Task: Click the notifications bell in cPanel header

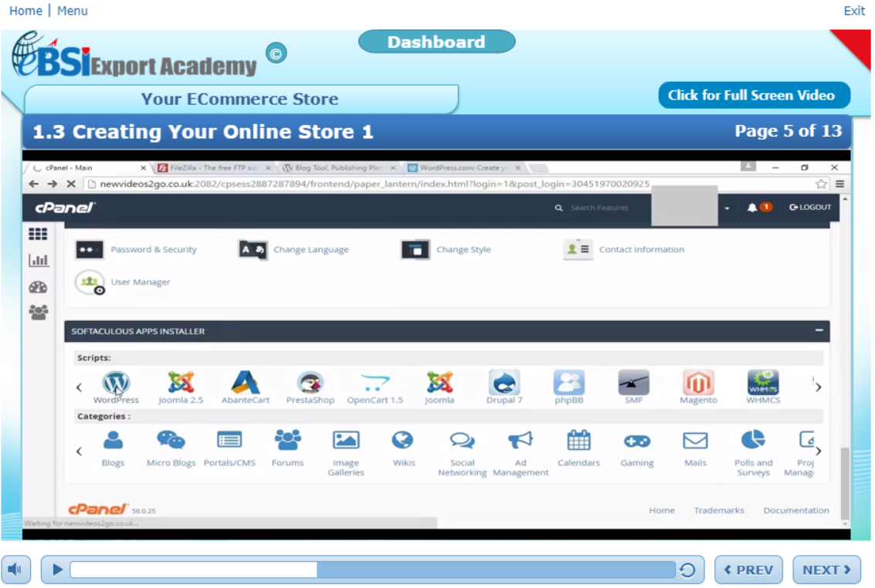Action: [752, 208]
